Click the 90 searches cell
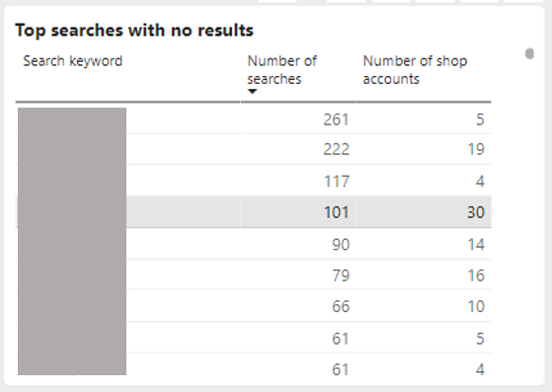This screenshot has width=552, height=392. pos(341,245)
